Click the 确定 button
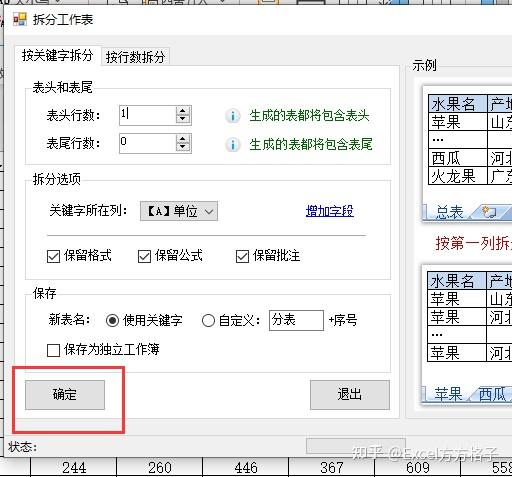Image resolution: width=512 pixels, height=477 pixels. coord(65,395)
